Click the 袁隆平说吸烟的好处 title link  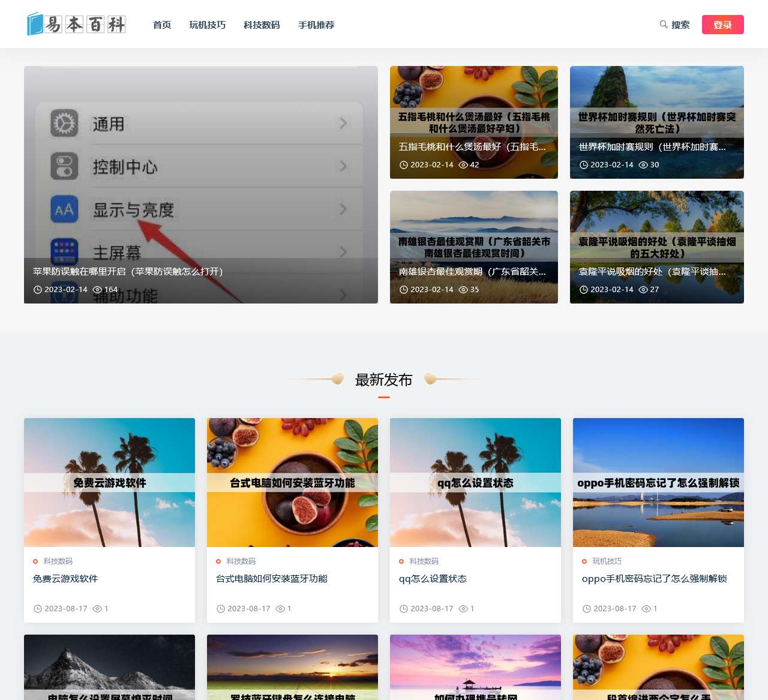point(652,272)
